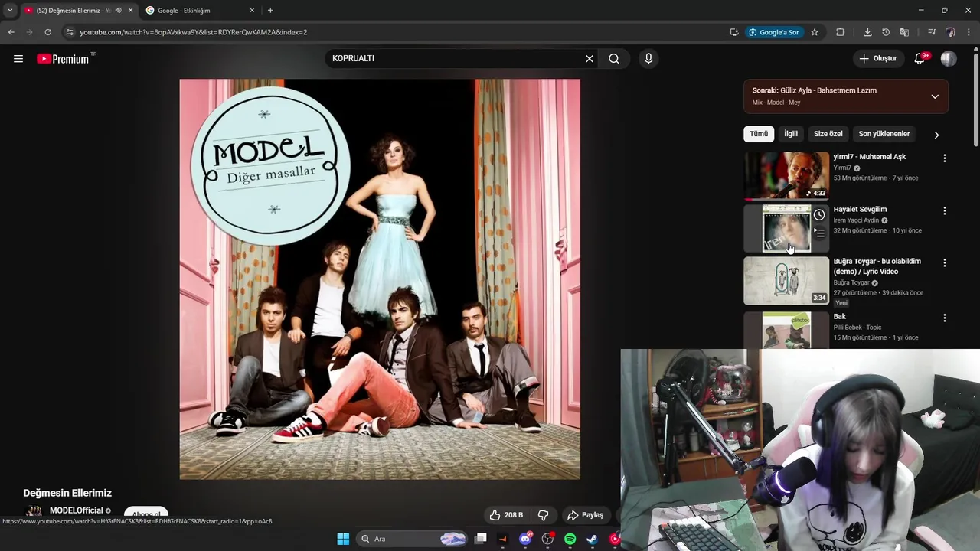Open more options for Hayalet Sevgilim

[x=944, y=210]
